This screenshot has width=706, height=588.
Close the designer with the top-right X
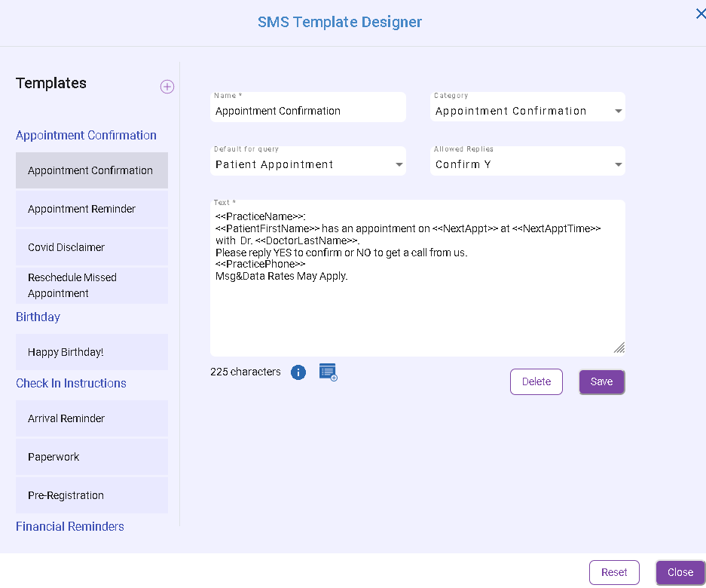700,14
